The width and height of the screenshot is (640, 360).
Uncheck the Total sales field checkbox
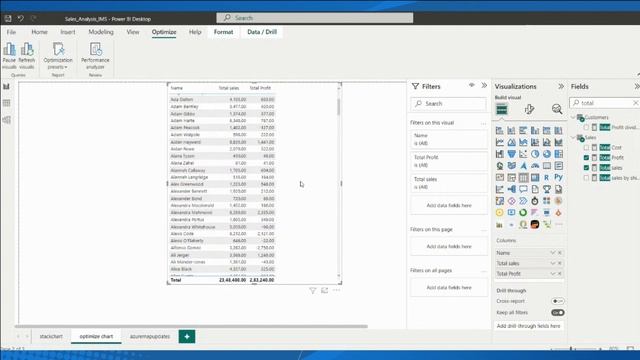tap(586, 168)
